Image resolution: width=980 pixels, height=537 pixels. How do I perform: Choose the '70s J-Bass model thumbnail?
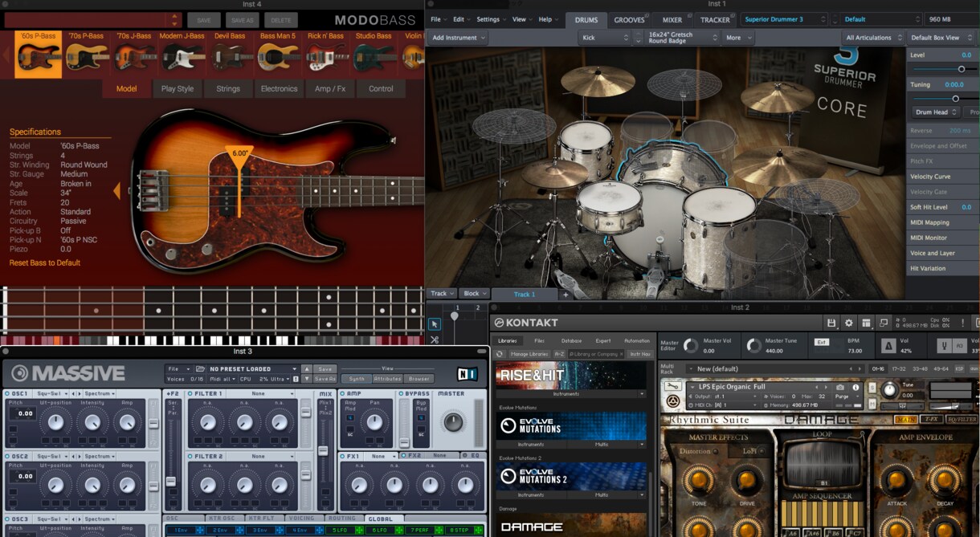pos(134,54)
